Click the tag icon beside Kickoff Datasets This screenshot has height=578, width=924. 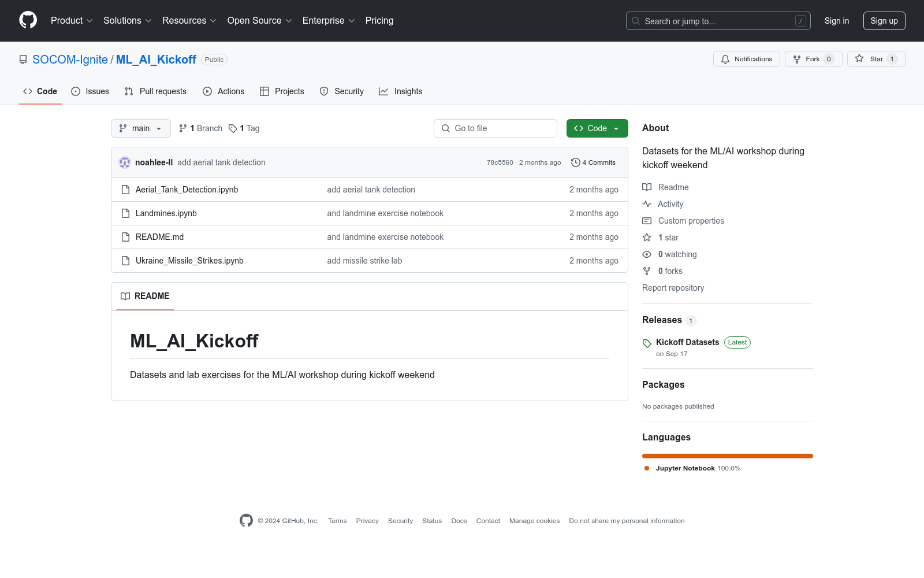tap(647, 343)
